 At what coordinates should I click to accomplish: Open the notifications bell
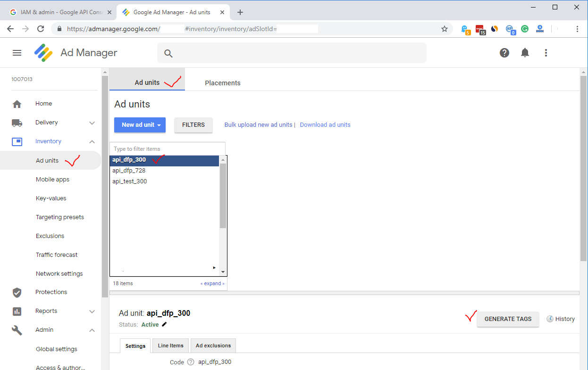(525, 53)
